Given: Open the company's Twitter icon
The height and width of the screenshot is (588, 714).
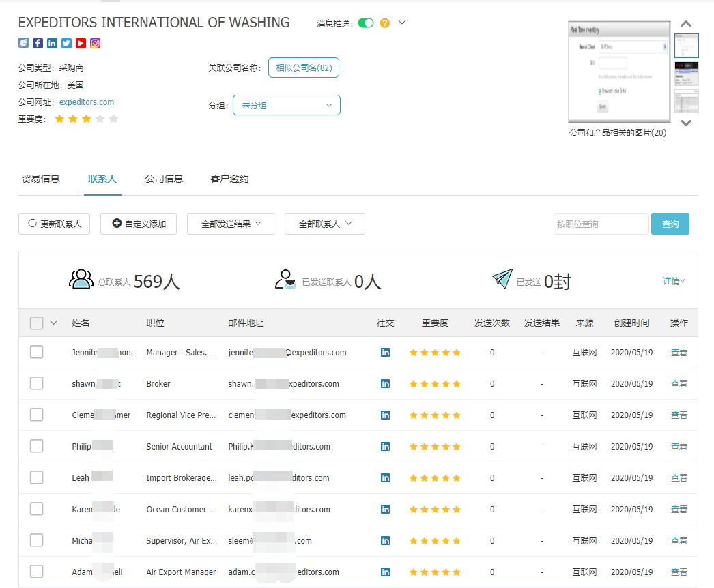Looking at the screenshot, I should [66, 43].
